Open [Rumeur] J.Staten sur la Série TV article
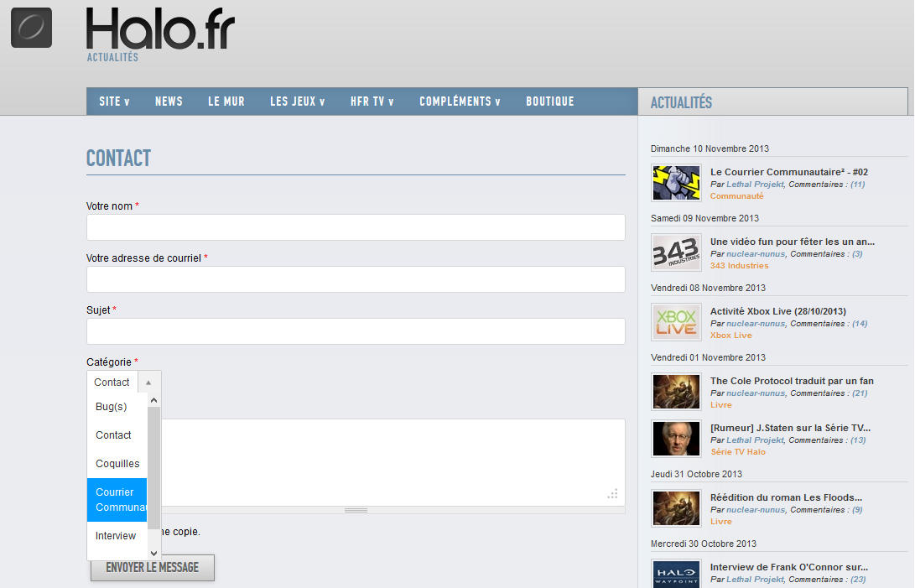The height and width of the screenshot is (588, 915). (x=790, y=428)
